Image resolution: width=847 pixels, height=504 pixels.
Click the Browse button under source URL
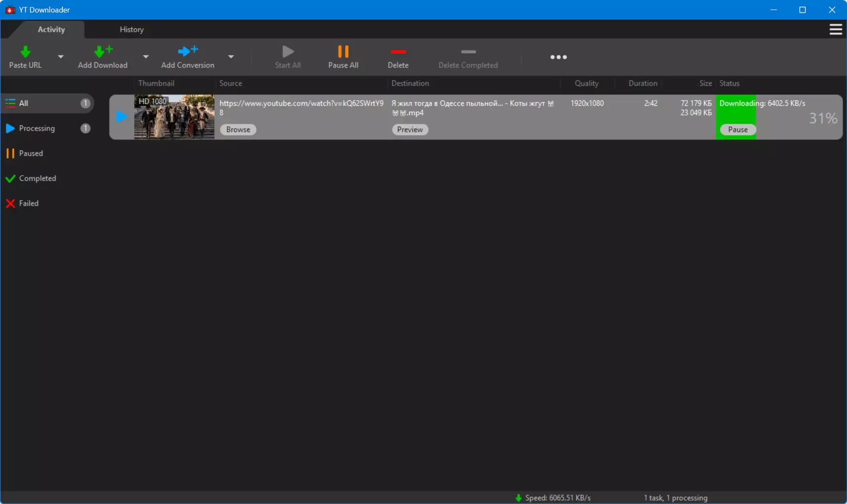pos(238,129)
